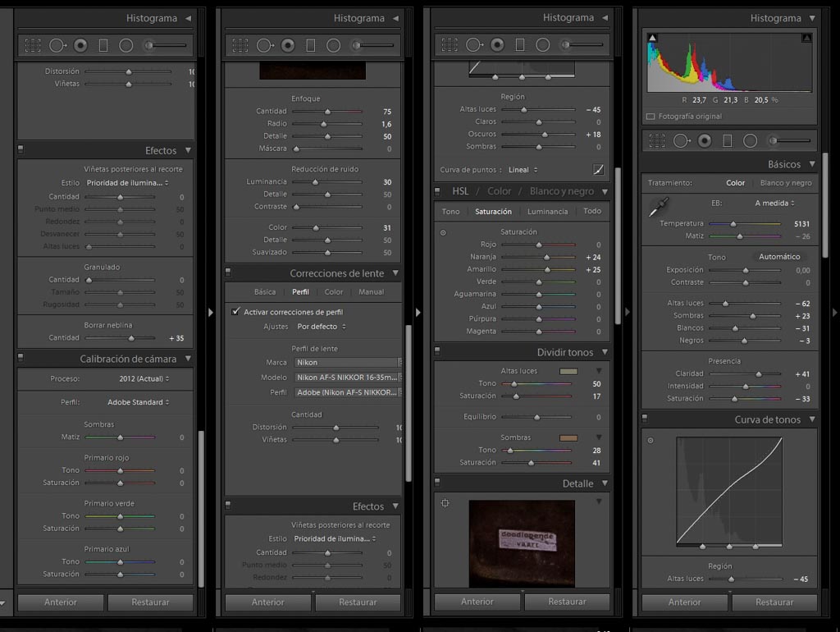The height and width of the screenshot is (632, 840).
Task: Show highlight clipping in the histogram's top-right corner
Action: (806, 38)
